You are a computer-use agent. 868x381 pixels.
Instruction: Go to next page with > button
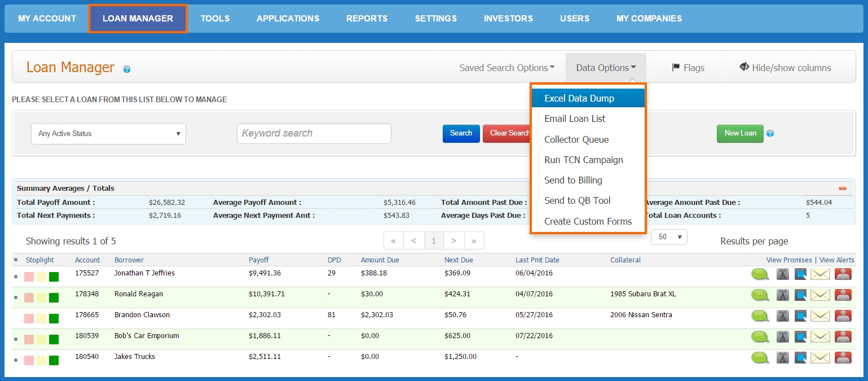pos(453,241)
